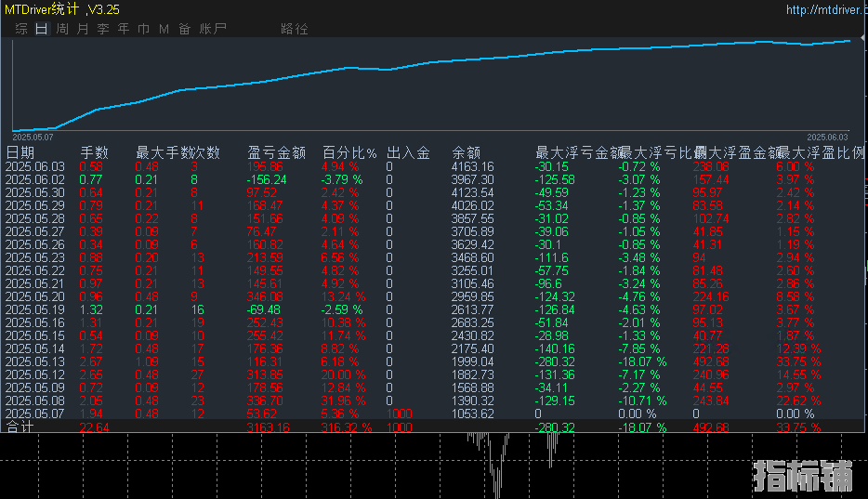Select the 2025.05.20 row date

35,296
